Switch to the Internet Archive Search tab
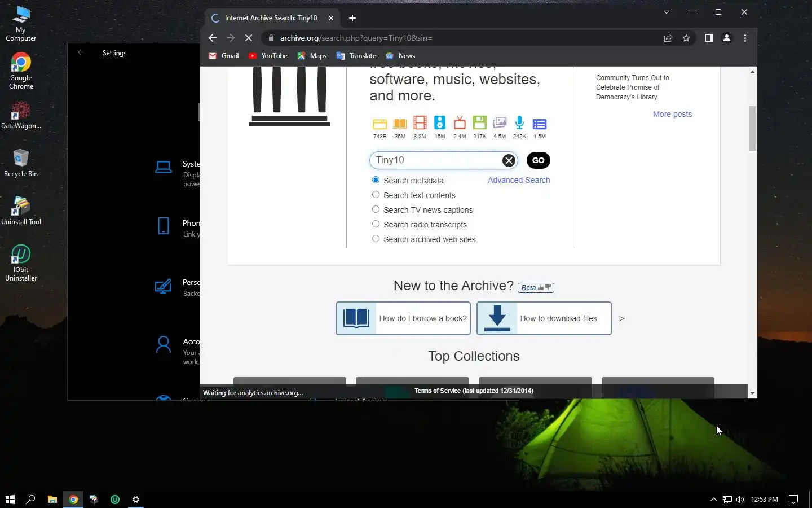 271,18
